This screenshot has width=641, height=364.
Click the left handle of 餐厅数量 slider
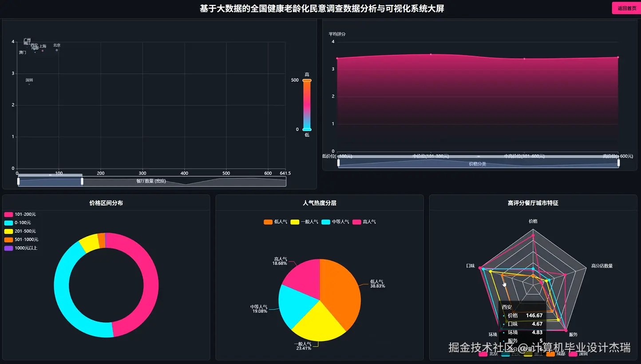(x=19, y=181)
